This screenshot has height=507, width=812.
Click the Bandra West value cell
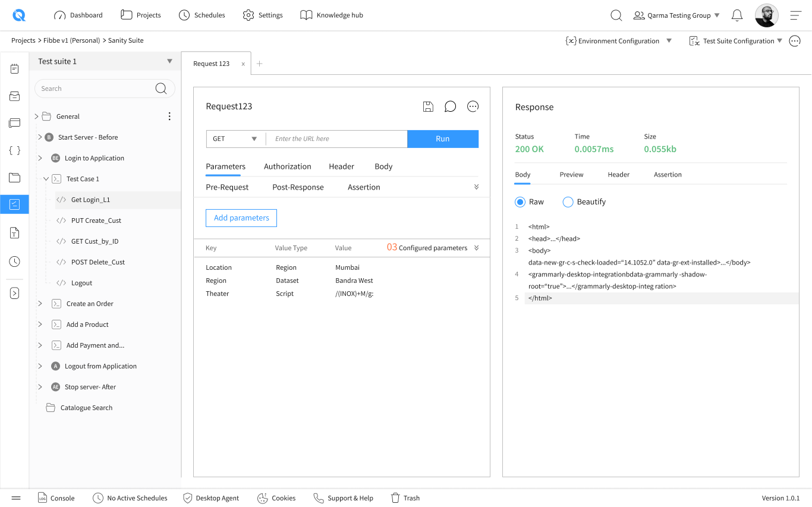[x=354, y=281]
